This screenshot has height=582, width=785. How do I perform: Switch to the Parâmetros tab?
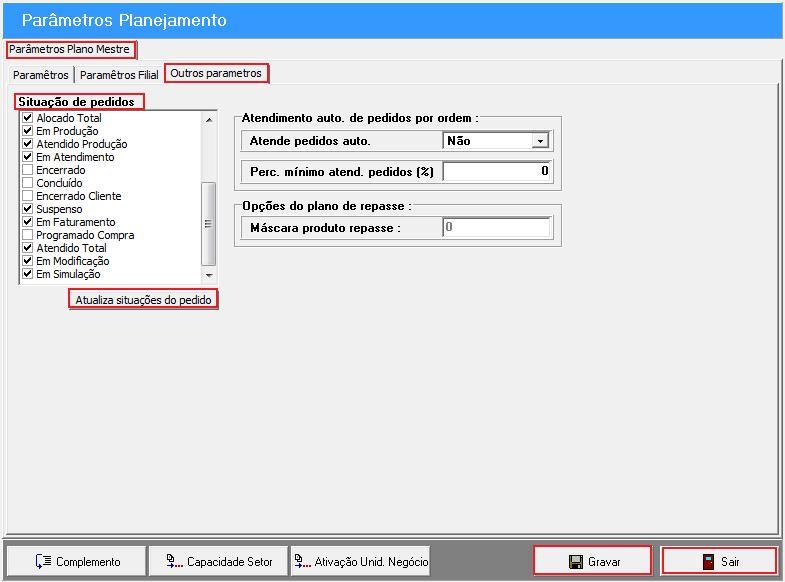pos(41,75)
